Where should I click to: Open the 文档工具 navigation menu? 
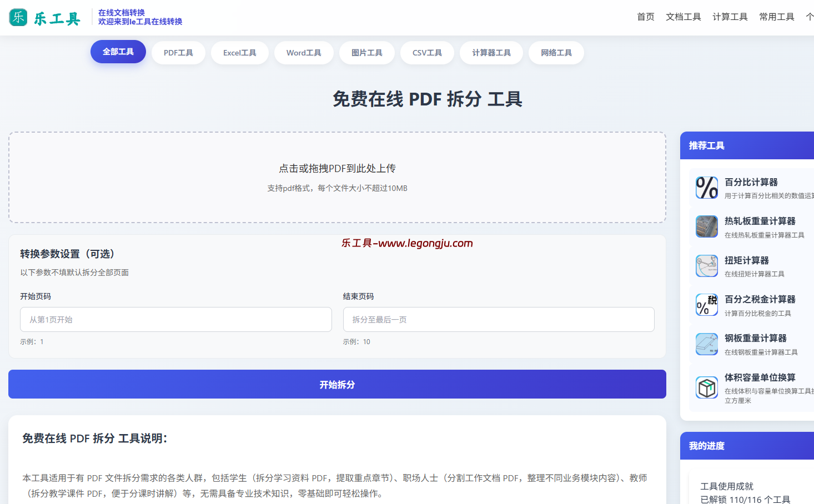point(683,17)
